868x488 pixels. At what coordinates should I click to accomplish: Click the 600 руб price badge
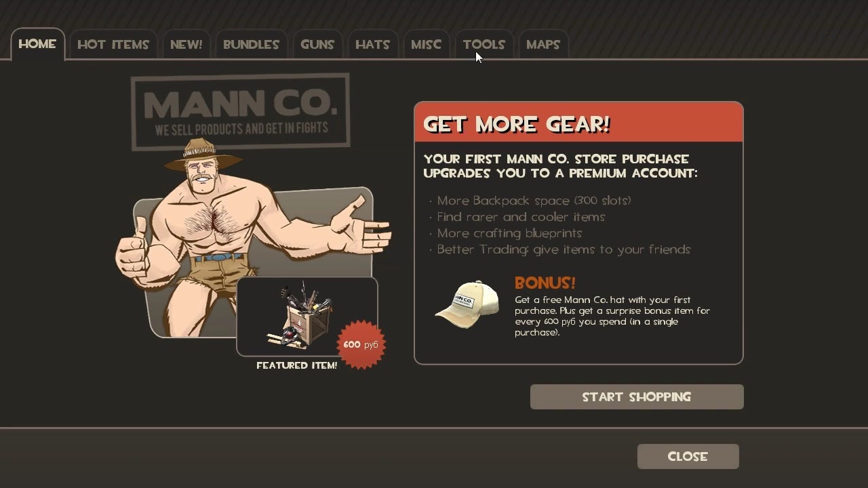coord(361,344)
